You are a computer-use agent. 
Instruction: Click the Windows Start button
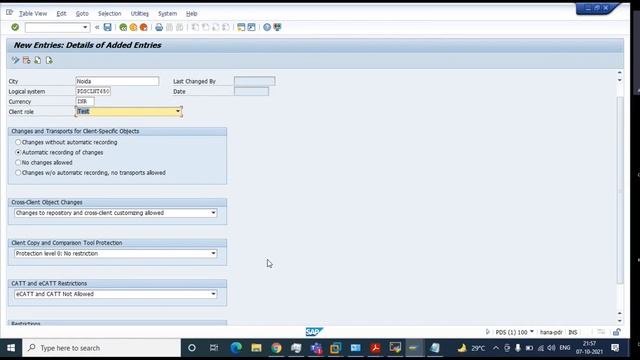click(x=11, y=348)
